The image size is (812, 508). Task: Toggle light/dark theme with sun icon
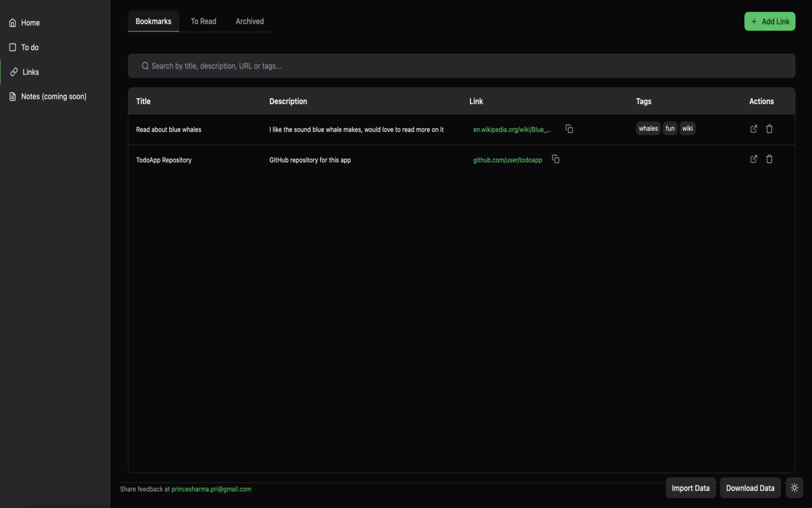pos(794,488)
